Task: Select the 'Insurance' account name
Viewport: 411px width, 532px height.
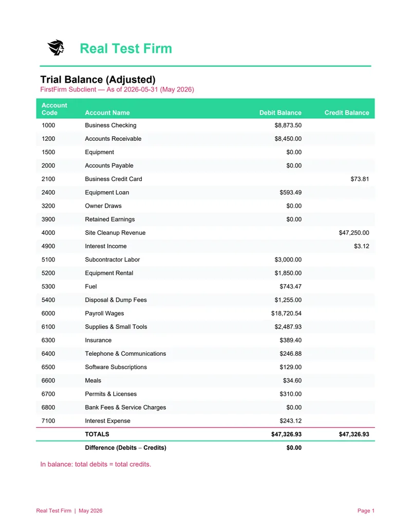Action: point(98,340)
